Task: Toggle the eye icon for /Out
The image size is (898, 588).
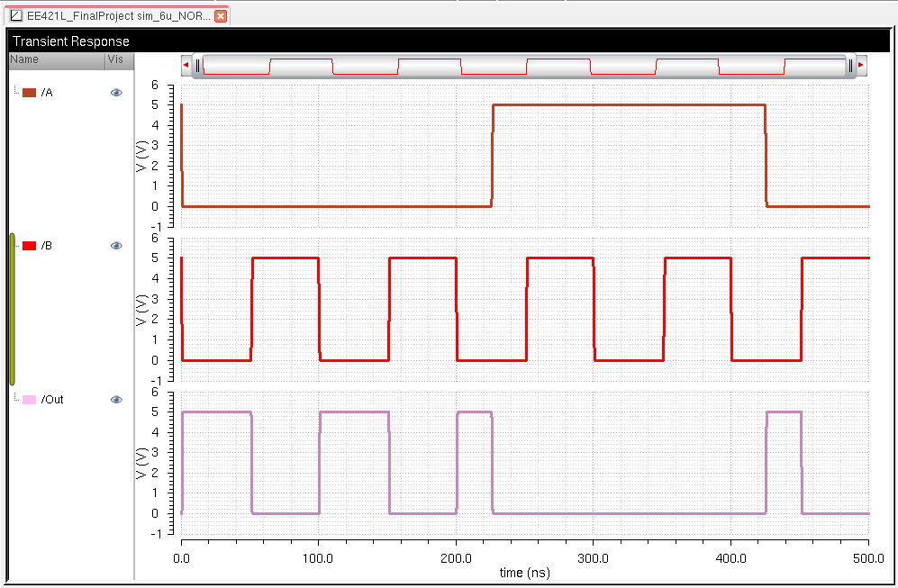Action: tap(116, 400)
